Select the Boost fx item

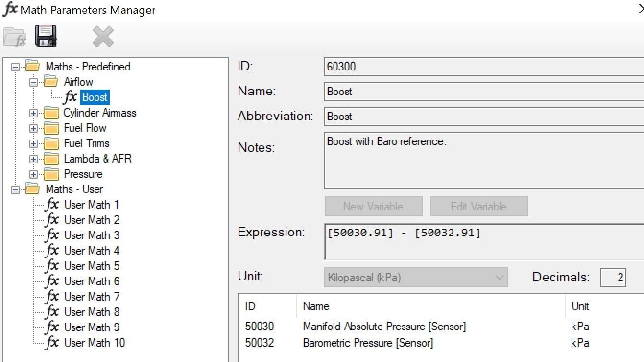pos(95,97)
